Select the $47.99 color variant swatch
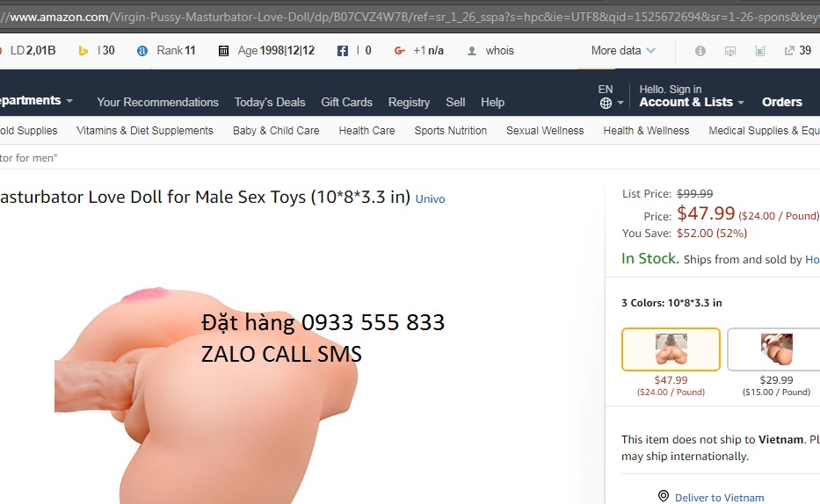The width and height of the screenshot is (820, 504). 671,349
